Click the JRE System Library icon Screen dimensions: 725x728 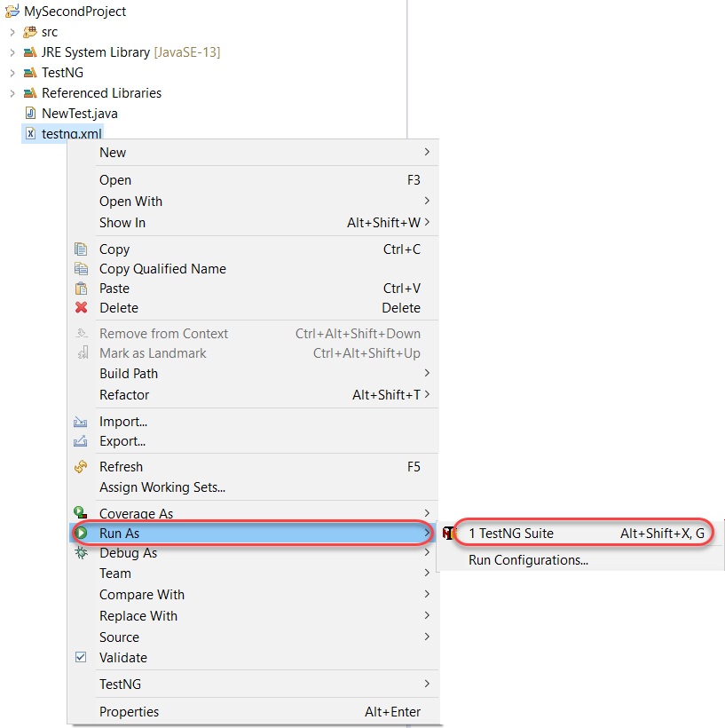point(30,52)
